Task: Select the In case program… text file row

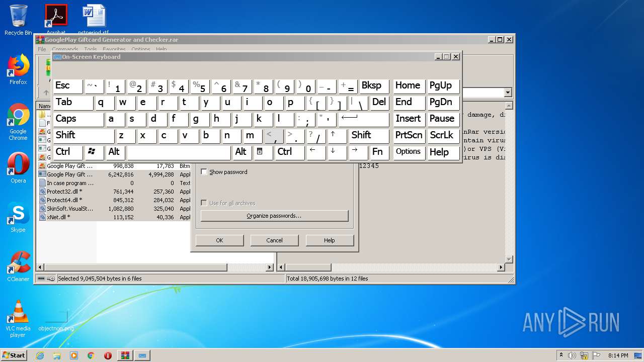Action: (x=116, y=183)
